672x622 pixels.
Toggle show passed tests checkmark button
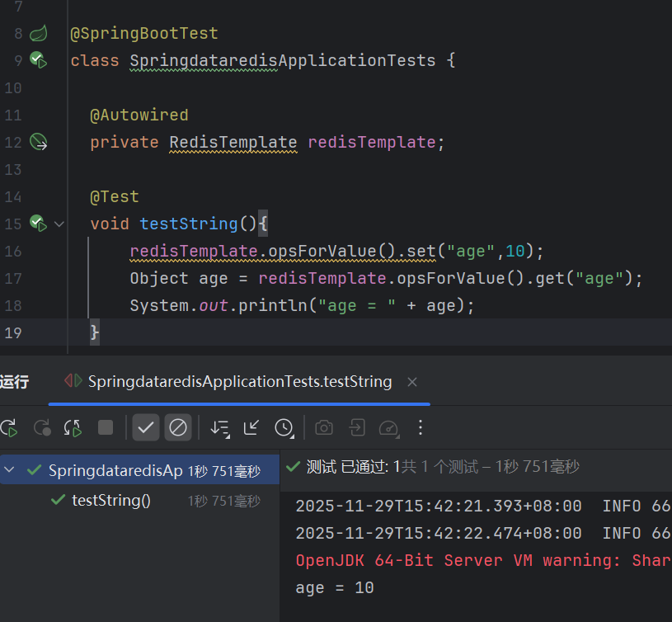pyautogui.click(x=146, y=427)
